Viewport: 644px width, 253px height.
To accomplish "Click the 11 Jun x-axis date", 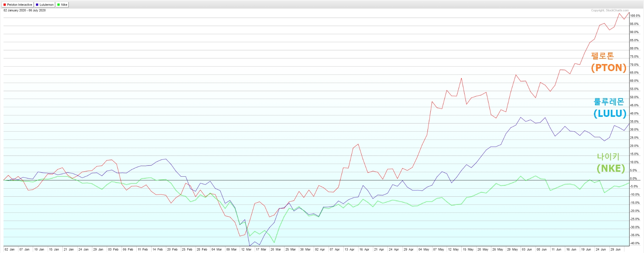I will (x=557, y=249).
